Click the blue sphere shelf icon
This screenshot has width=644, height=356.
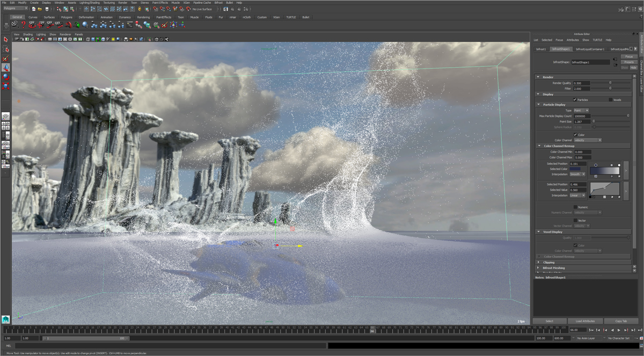point(85,25)
